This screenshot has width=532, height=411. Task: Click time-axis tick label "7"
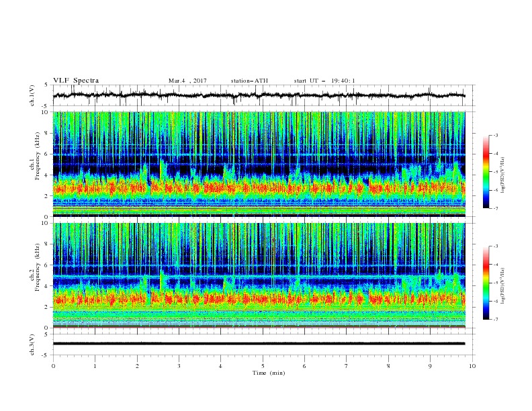coord(347,366)
